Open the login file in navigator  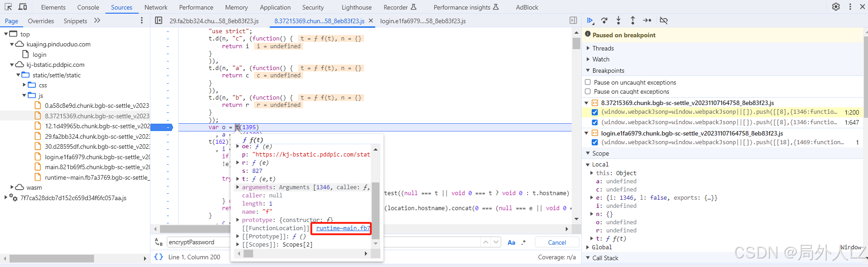tap(40, 55)
